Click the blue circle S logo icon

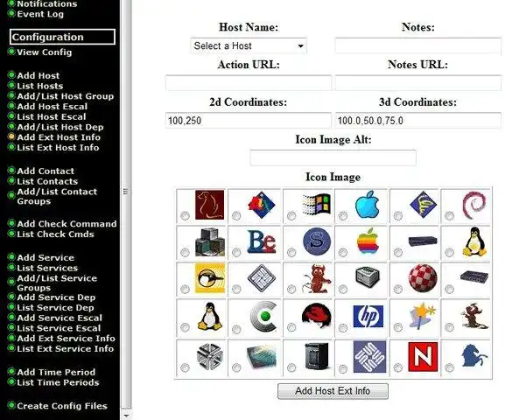[317, 241]
